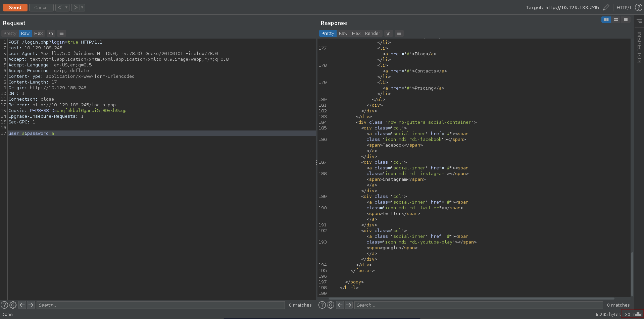Switch to side-by-side layout view
Viewport: 644px width, 319px height.
click(606, 20)
